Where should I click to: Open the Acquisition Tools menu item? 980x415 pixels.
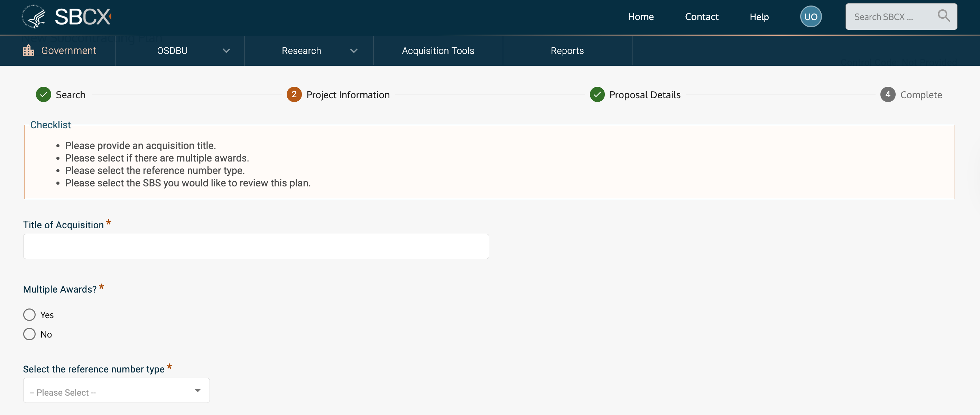438,51
